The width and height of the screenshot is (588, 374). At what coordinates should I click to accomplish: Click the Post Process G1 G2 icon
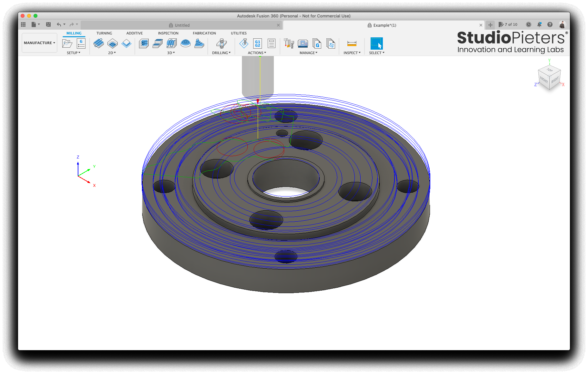(257, 43)
